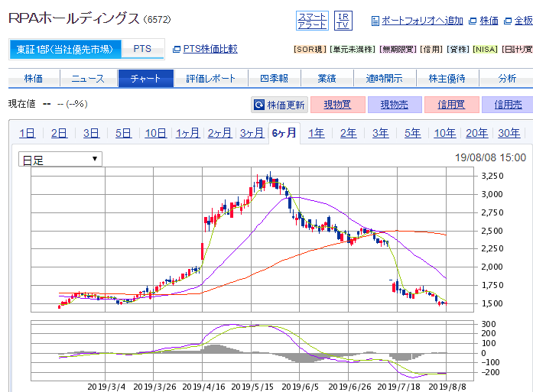533x392 pixels.
Task: Set chart period to 3年
Action: pyautogui.click(x=380, y=133)
